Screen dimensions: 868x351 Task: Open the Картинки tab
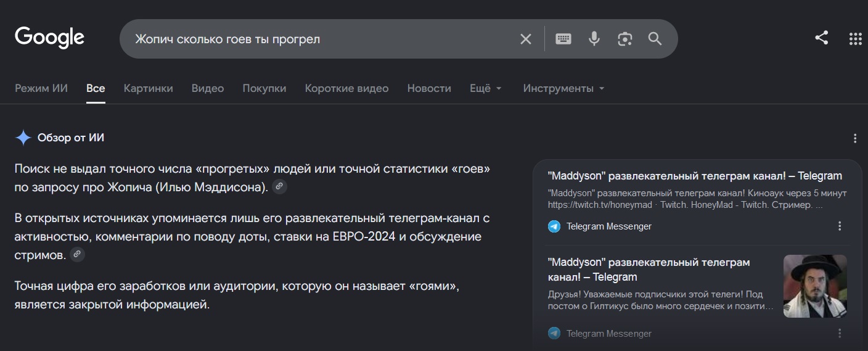(x=148, y=88)
